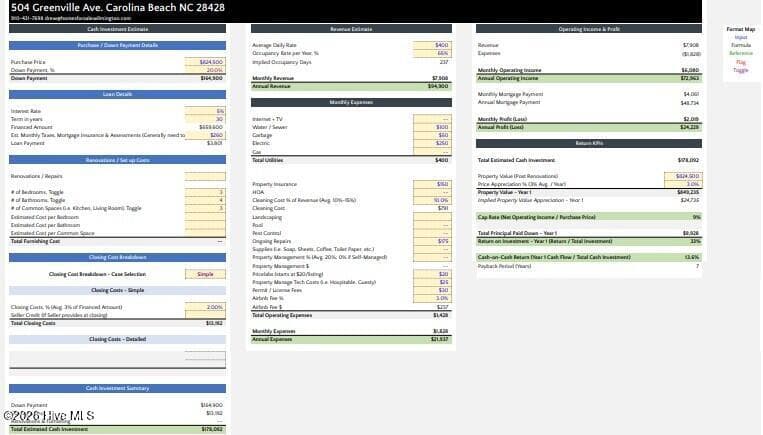Click the Ongoing Repairs expense cell
Image resolution: width=763 pixels, height=435 pixels.
(x=432, y=241)
